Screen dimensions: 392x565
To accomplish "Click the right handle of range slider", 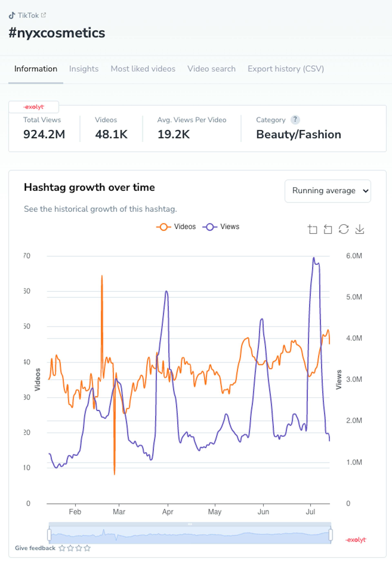I will 331,535.
